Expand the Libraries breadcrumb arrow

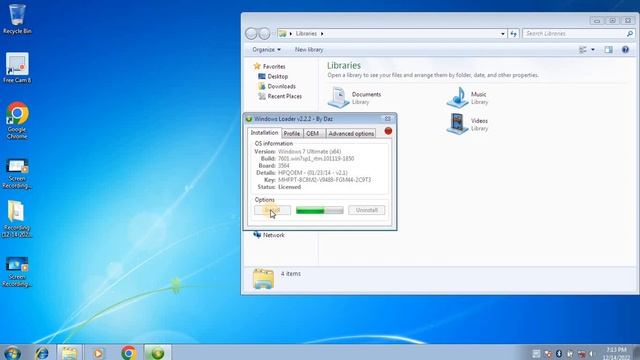[x=322, y=33]
